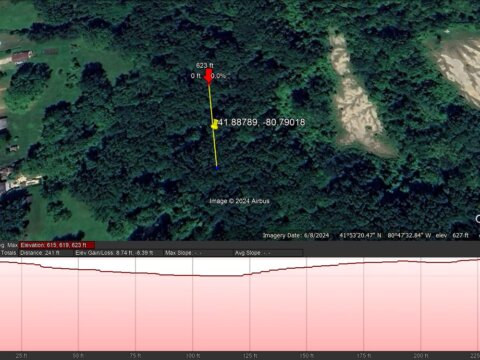Click the red-roofed building on the map
This screenshot has height=360, width=480.
(22, 57)
